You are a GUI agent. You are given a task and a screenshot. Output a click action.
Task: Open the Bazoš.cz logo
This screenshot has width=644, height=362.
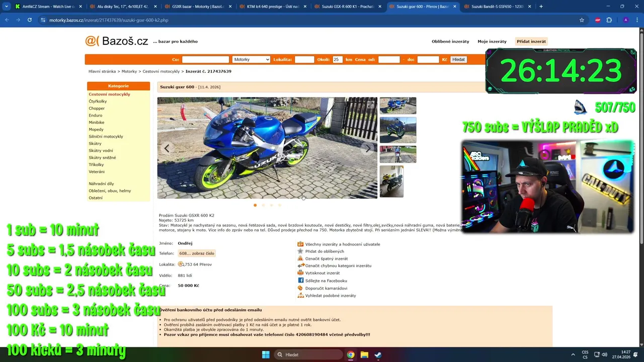[x=117, y=41]
